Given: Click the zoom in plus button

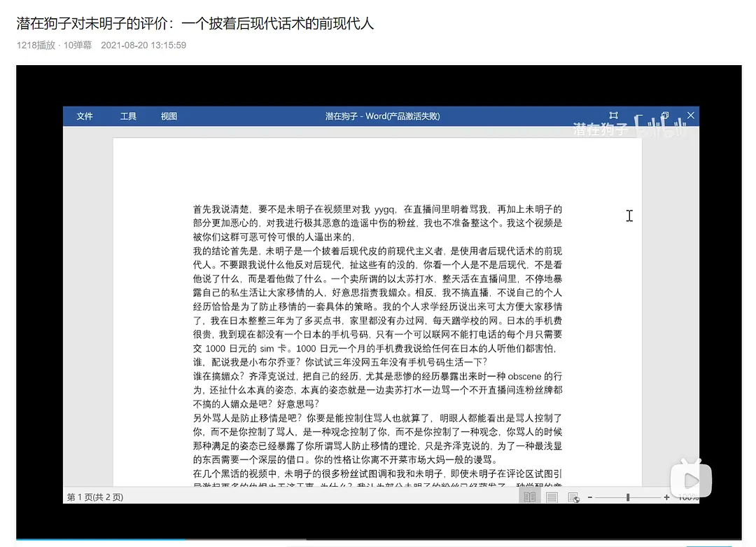Looking at the screenshot, I should coord(666,497).
